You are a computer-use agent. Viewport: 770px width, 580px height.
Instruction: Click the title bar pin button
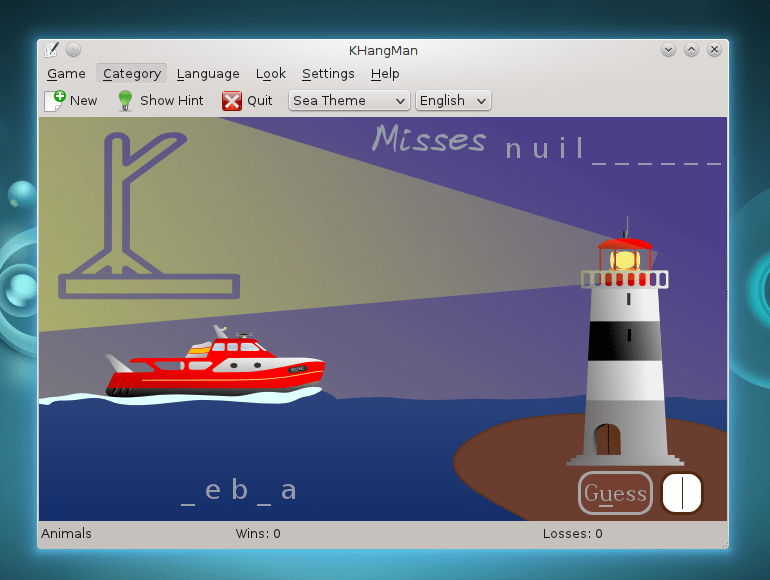73,49
